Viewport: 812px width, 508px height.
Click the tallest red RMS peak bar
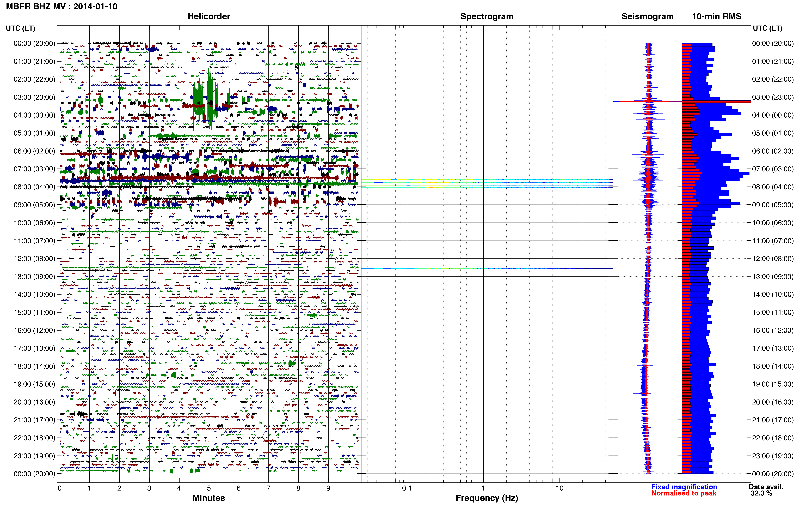point(716,101)
